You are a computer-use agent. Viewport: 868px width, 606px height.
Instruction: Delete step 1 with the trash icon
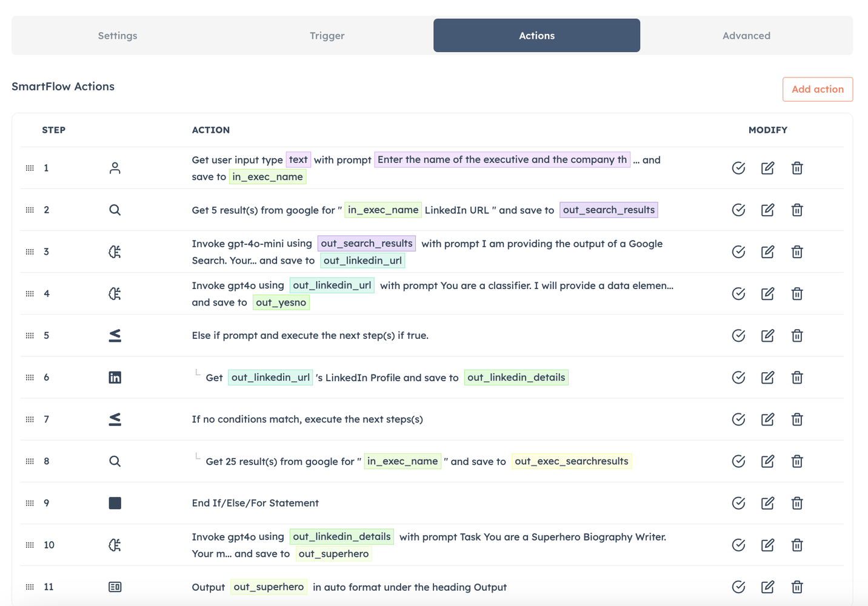pos(797,168)
